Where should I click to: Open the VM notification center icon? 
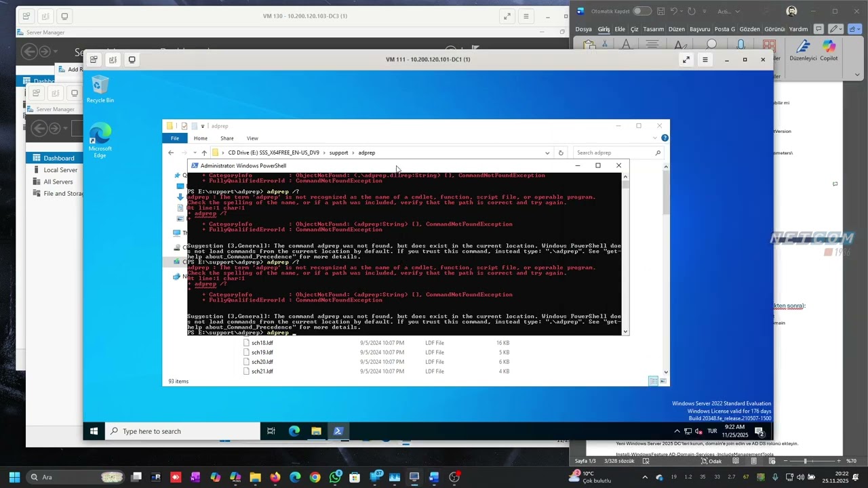click(x=759, y=431)
